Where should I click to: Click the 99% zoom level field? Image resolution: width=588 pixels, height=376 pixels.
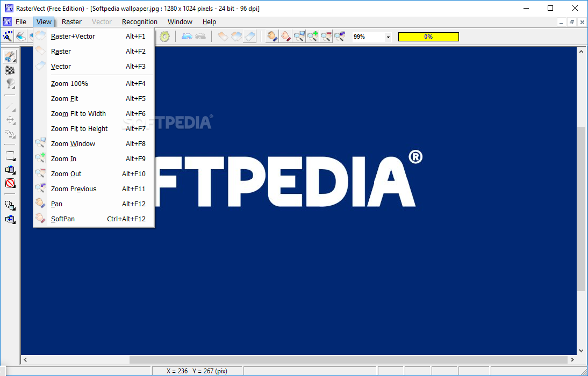[x=368, y=37]
